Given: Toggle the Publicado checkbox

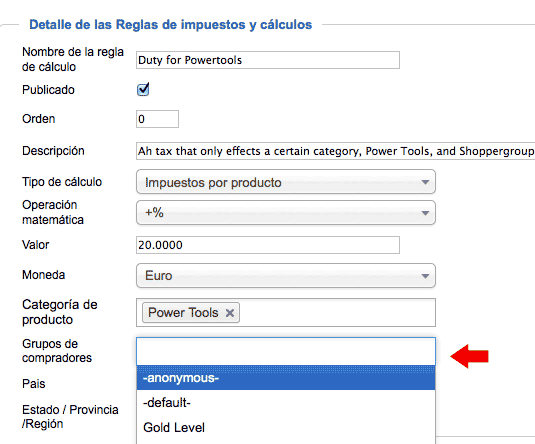Looking at the screenshot, I should pos(143,90).
